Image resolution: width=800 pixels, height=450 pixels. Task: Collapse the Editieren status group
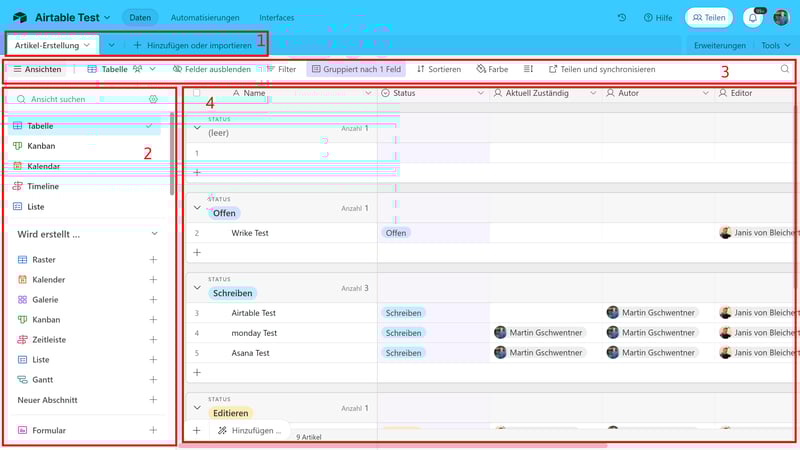197,408
